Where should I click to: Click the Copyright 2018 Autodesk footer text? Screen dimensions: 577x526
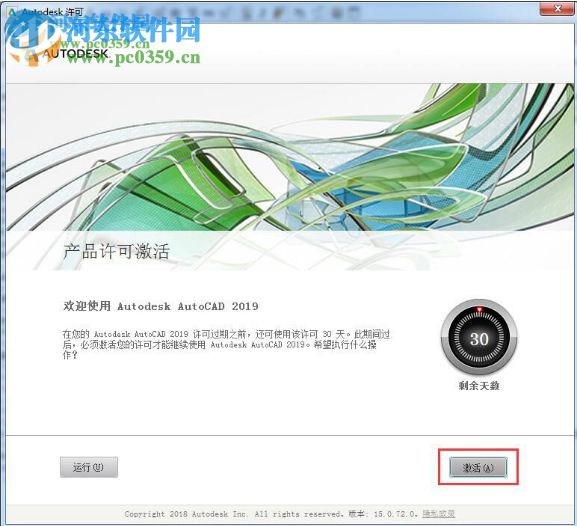coord(234,514)
